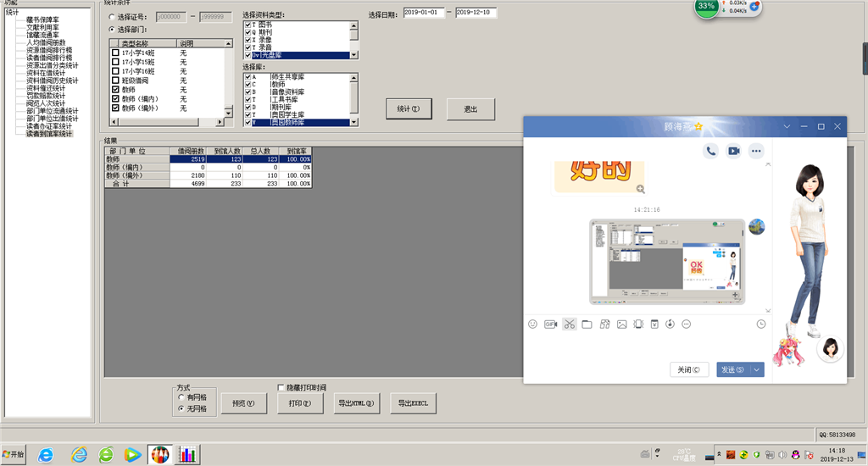The width and height of the screenshot is (868, 466).
Task: Click the end date field 2019-12-10
Action: 476,13
